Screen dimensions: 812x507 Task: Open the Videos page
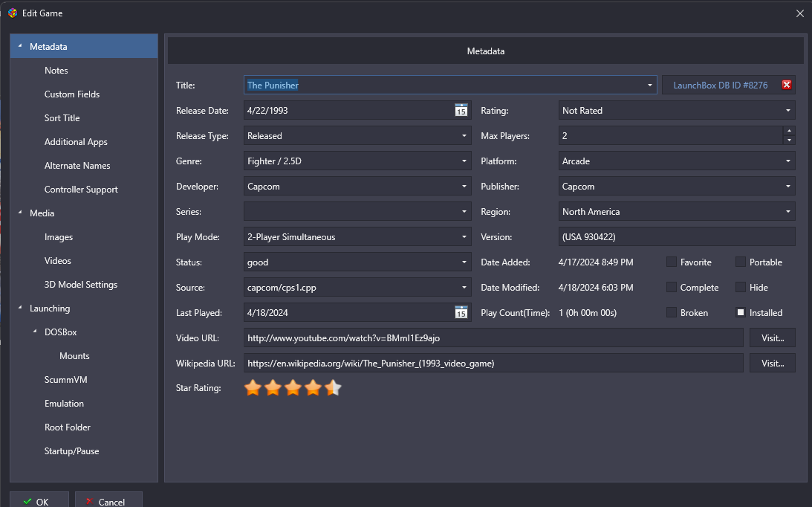(x=57, y=261)
